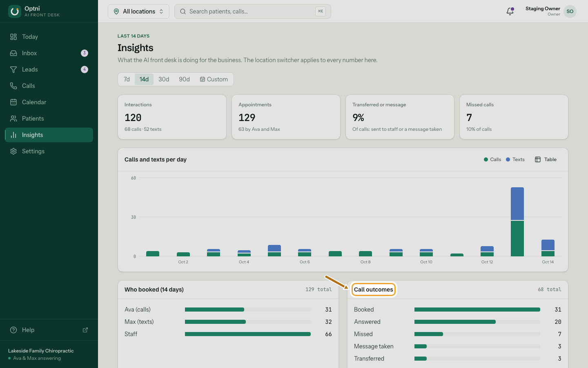Go to the Leads page
This screenshot has width=588, height=368.
coord(49,70)
